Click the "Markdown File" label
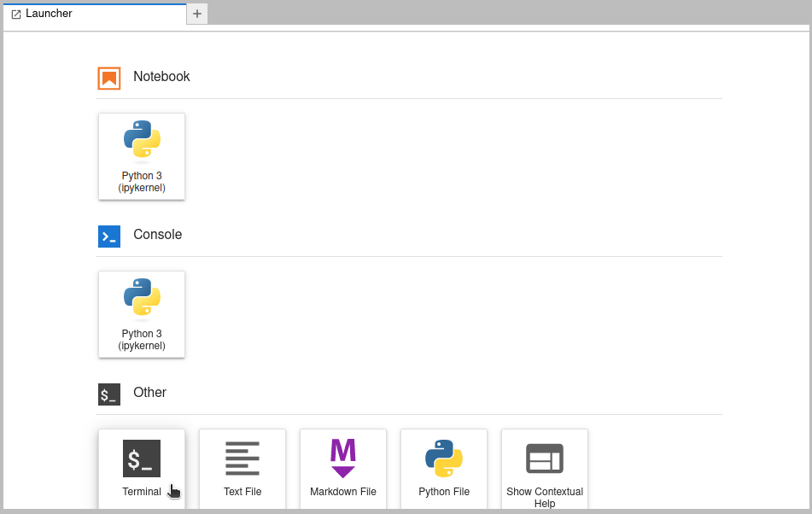This screenshot has width=812, height=514. pos(343,492)
